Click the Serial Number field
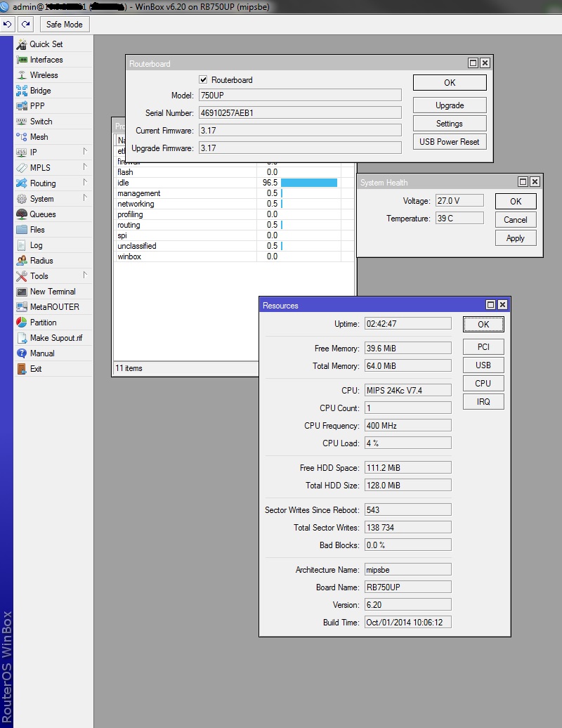Screen dimensions: 562x728 point(300,113)
